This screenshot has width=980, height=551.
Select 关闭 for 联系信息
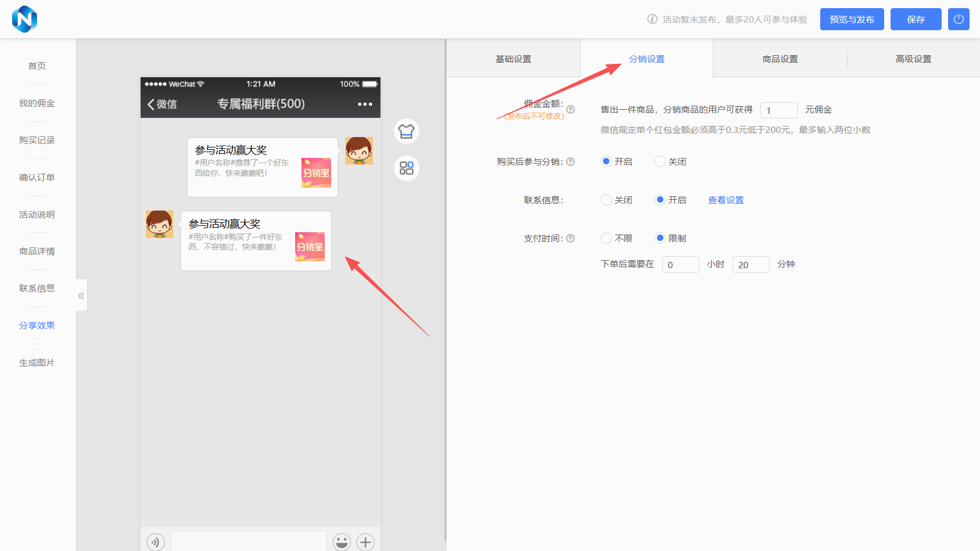pos(606,200)
